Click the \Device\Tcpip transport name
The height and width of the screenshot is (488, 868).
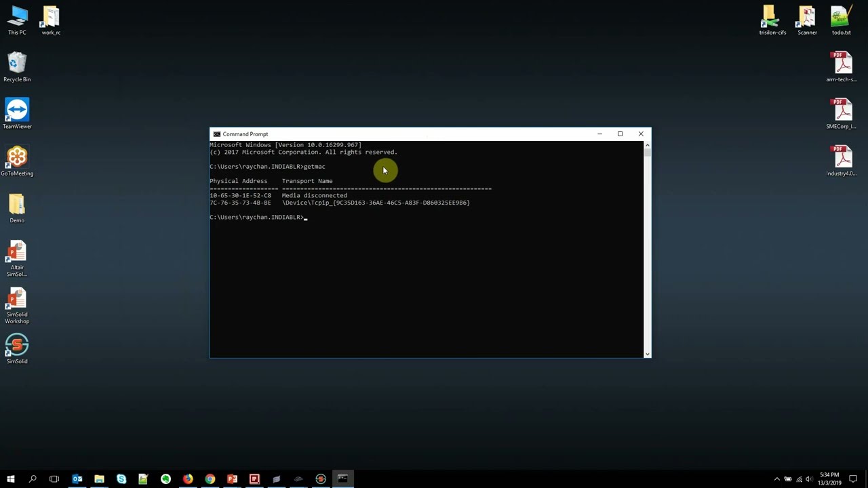click(x=376, y=203)
